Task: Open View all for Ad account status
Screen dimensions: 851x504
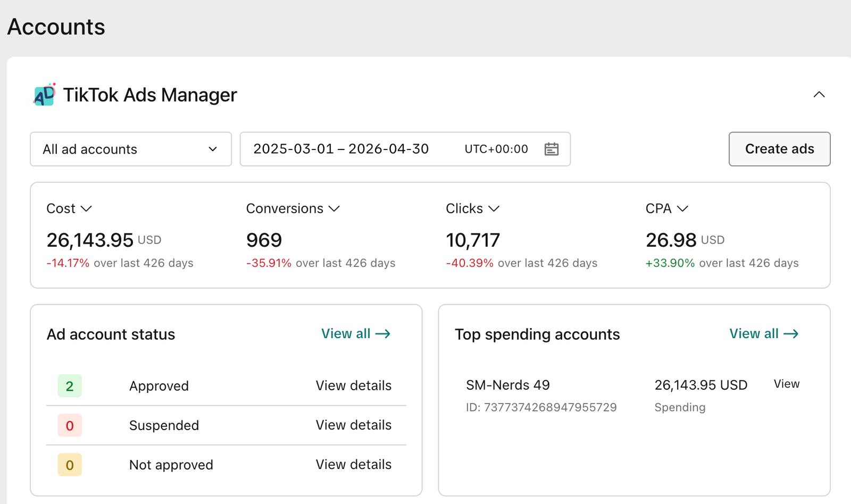Action: [x=356, y=333]
